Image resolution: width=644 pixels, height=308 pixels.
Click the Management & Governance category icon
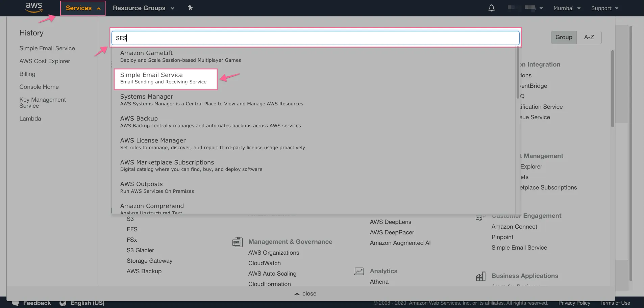(238, 242)
